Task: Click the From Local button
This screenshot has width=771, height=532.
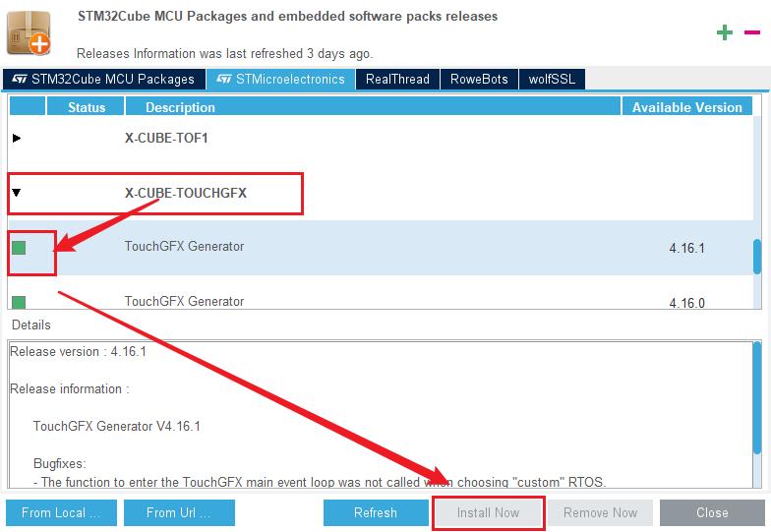Action: pyautogui.click(x=61, y=513)
